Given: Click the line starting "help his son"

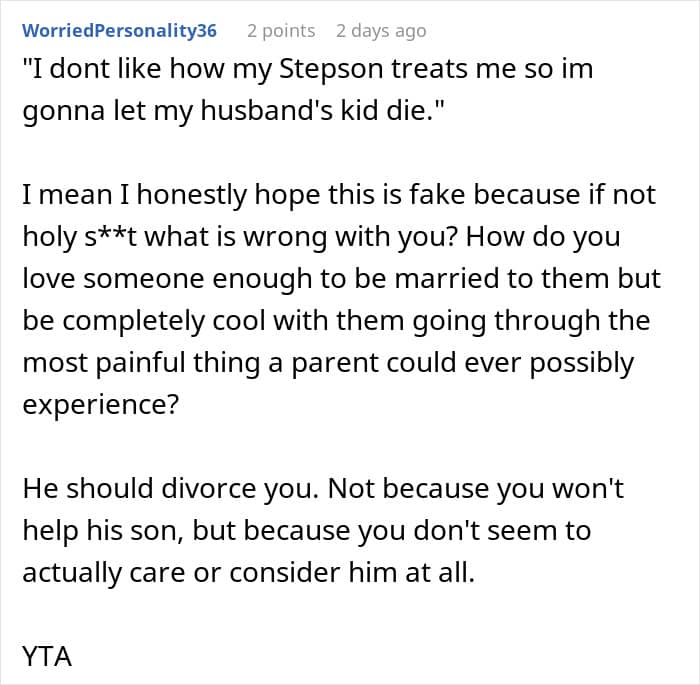Looking at the screenshot, I should 307,530.
